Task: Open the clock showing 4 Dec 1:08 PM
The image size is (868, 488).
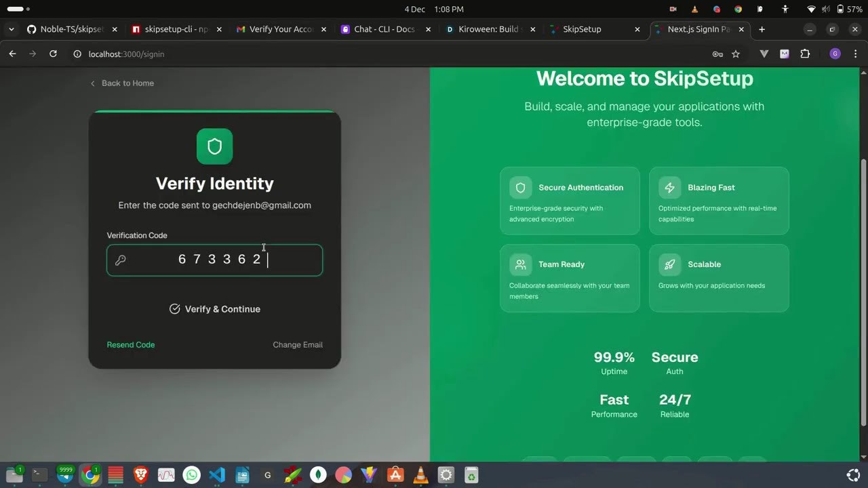Action: pyautogui.click(x=434, y=9)
